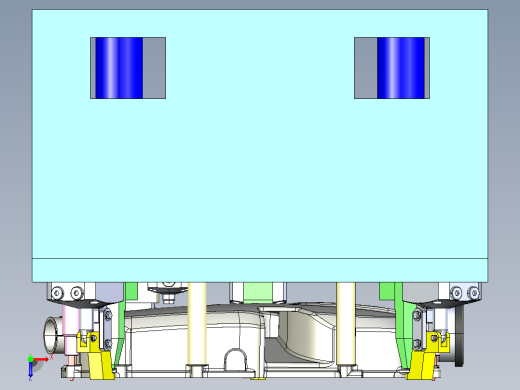Select the lower cyan plate strip
Image resolution: width=520 pixels, height=390 pixels.
click(260, 270)
